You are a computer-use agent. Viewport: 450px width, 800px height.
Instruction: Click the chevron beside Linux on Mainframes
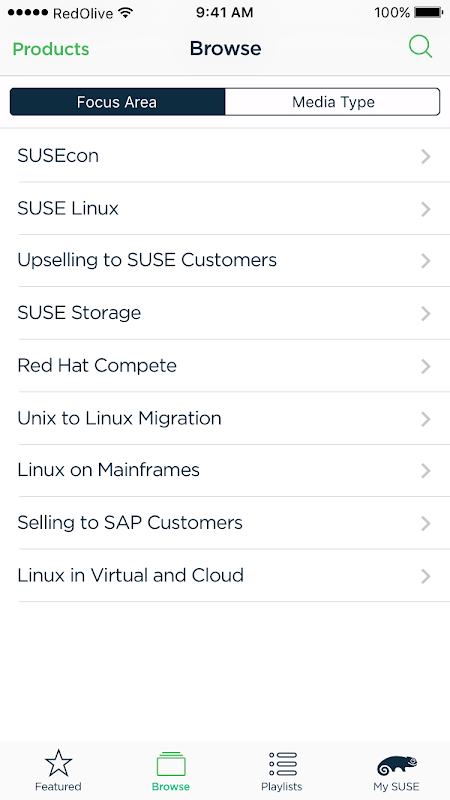(426, 470)
